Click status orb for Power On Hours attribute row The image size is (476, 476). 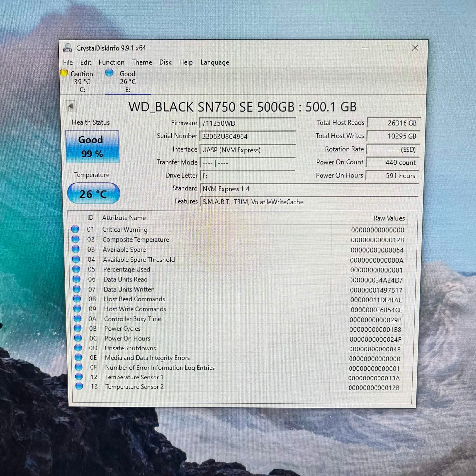(78, 338)
